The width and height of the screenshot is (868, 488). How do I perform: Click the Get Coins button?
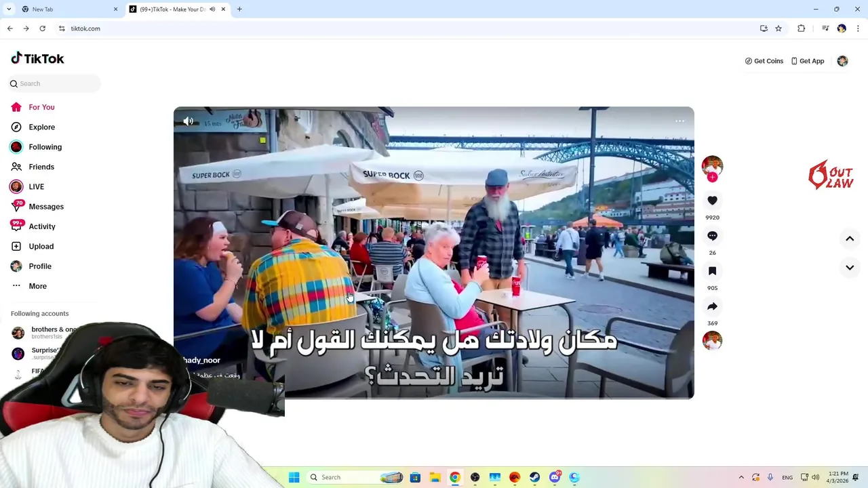(x=764, y=61)
